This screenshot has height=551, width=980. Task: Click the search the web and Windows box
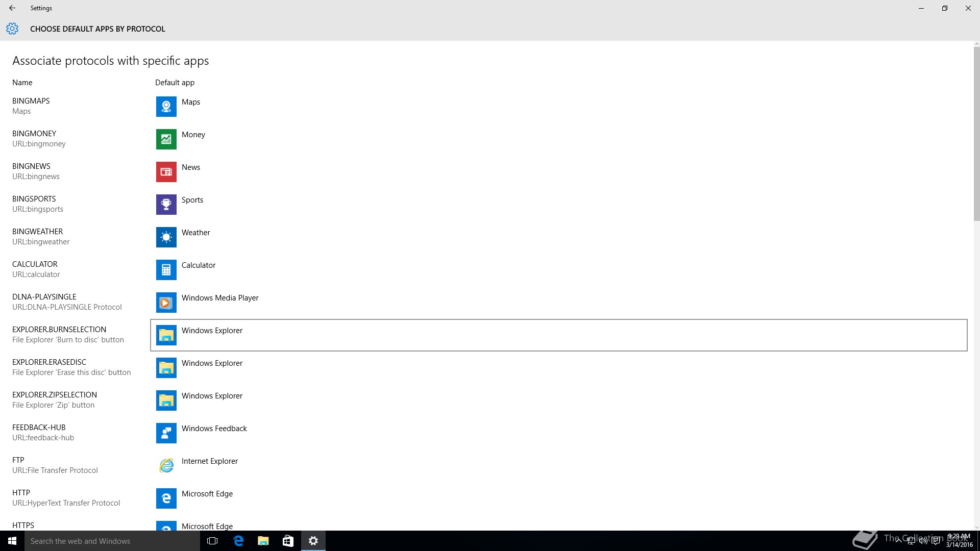tap(112, 541)
